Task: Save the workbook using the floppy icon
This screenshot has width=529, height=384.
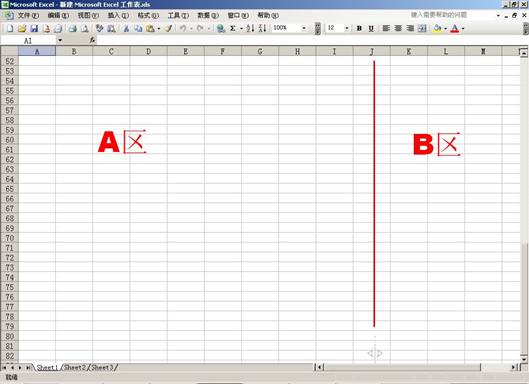Action: coord(34,28)
